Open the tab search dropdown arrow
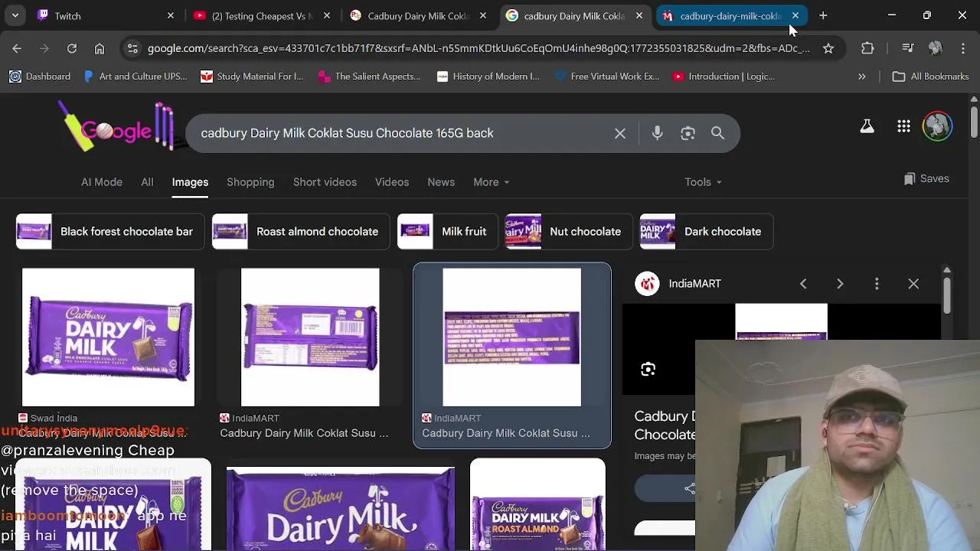Screen dimensions: 980x551 point(15,15)
